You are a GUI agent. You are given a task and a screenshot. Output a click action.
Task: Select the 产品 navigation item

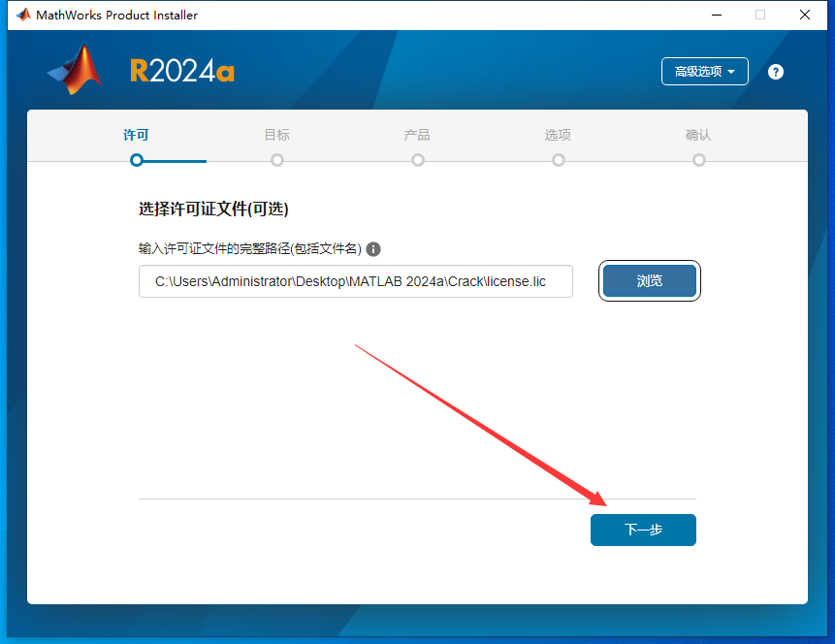pyautogui.click(x=417, y=136)
